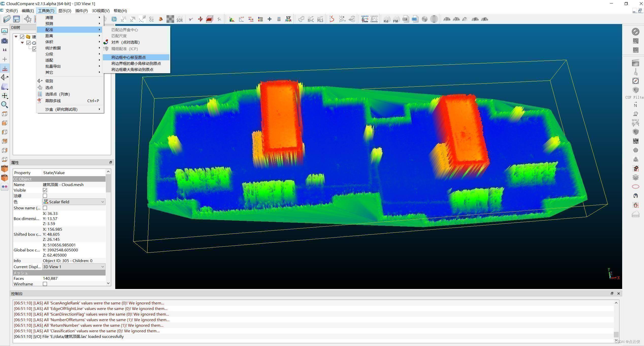The height and width of the screenshot is (346, 644).
Task: Click the camera icon in left sidebar
Action: coord(5,41)
